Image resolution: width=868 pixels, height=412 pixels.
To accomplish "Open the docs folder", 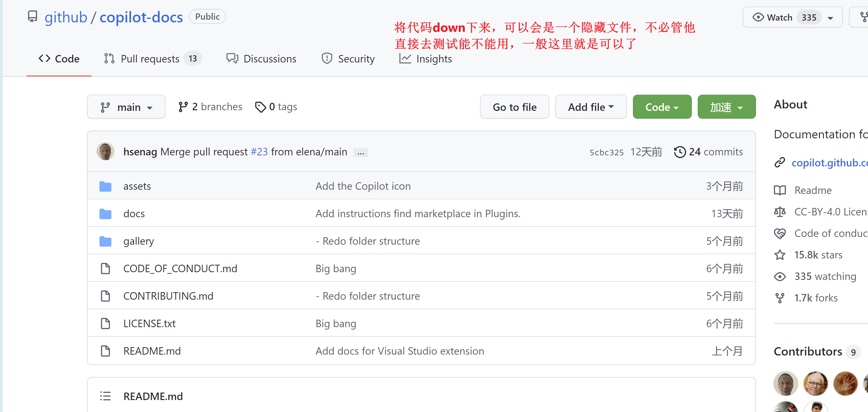I will click(x=134, y=213).
